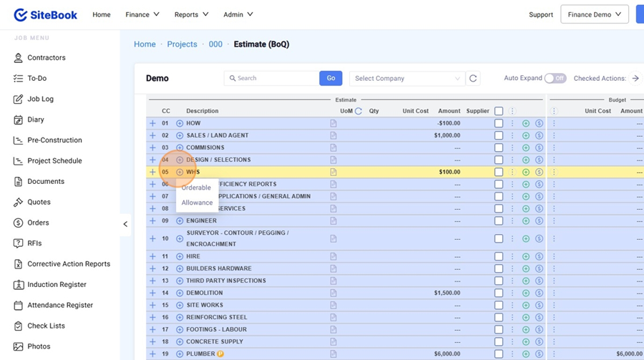This screenshot has width=644, height=360.
Task: Tick the checkbox for WHS row
Action: 499,172
